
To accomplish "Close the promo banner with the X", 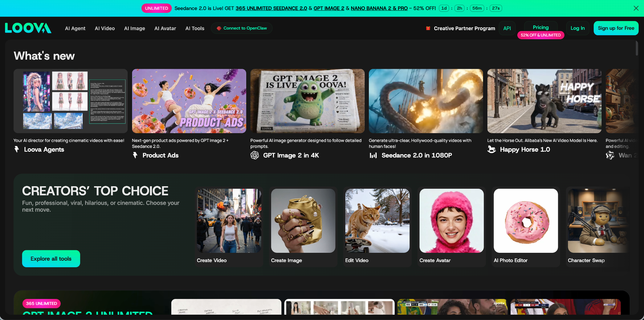I will [x=636, y=8].
